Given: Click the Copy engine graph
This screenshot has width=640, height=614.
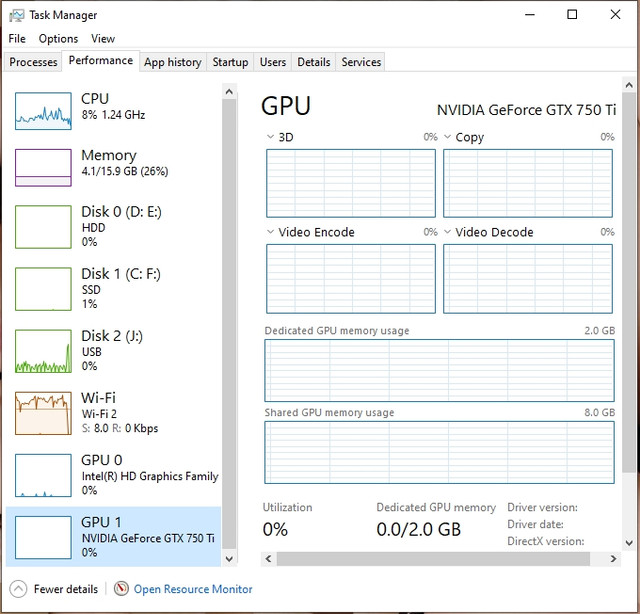Looking at the screenshot, I should (528, 183).
